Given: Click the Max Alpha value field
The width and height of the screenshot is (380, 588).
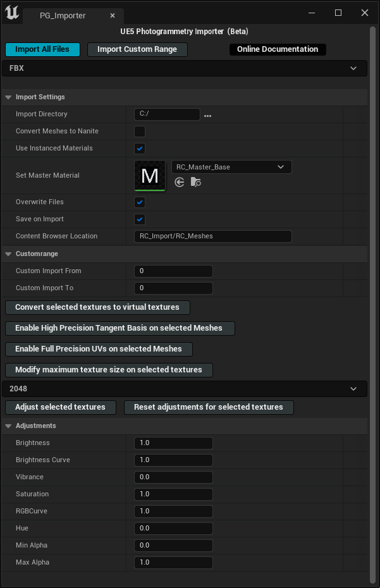Looking at the screenshot, I should pyautogui.click(x=173, y=563).
